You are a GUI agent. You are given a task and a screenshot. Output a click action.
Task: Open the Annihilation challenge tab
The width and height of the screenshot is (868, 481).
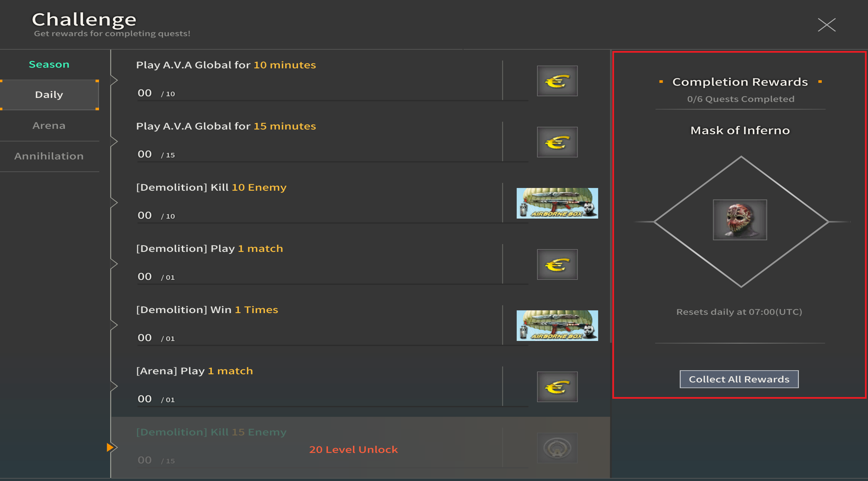pos(49,156)
